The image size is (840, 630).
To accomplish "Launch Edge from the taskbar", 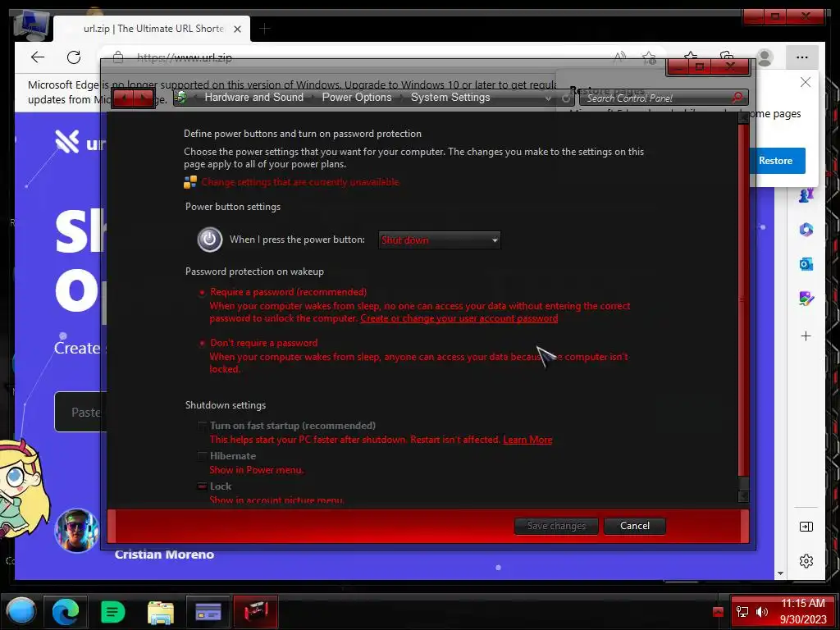I will click(x=66, y=611).
